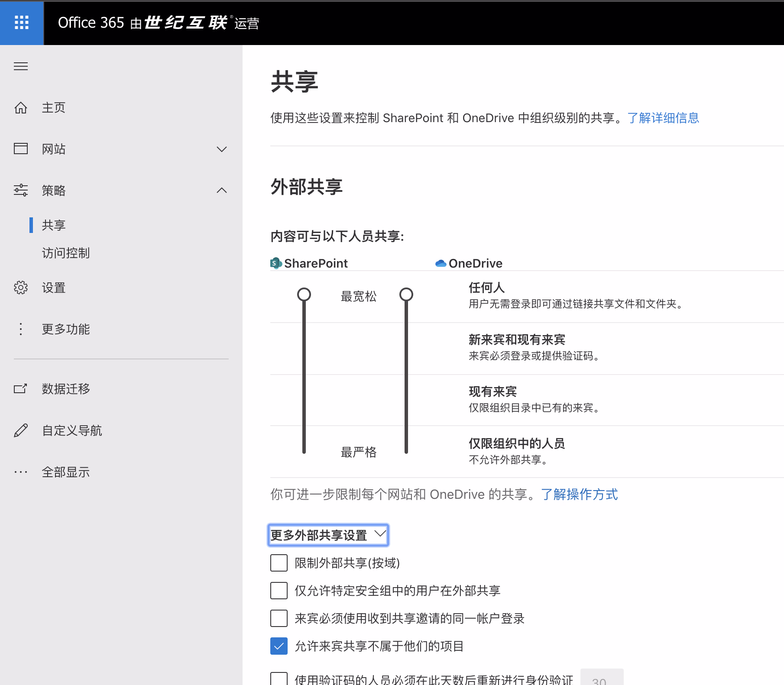Expand the 网站 menu chevron
Screen dimensions: 784x685
coord(221,149)
